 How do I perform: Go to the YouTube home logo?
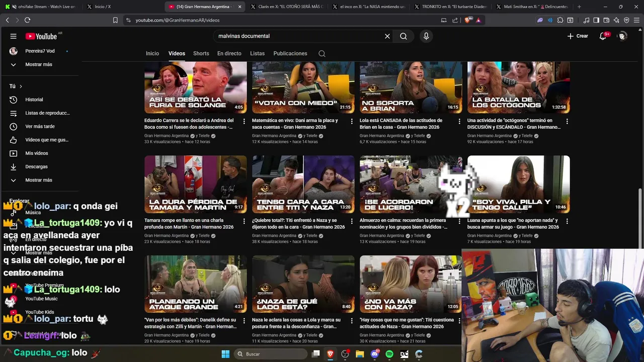41,36
